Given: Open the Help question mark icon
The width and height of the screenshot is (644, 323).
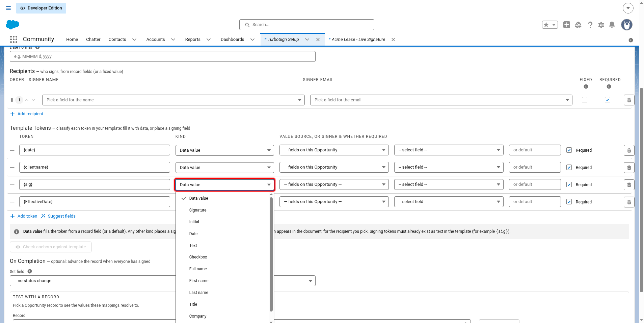Looking at the screenshot, I should point(590,25).
